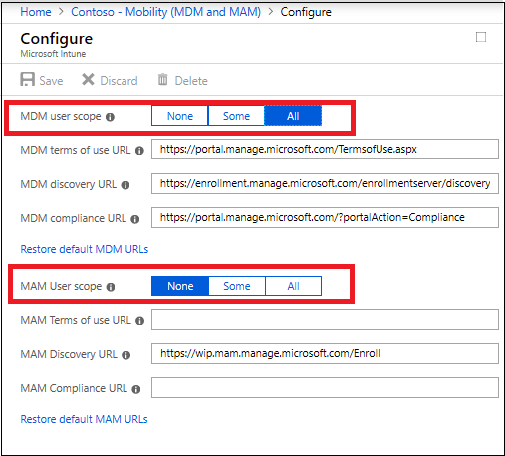Click the Delete label in the toolbar
The image size is (505, 456).
191,81
